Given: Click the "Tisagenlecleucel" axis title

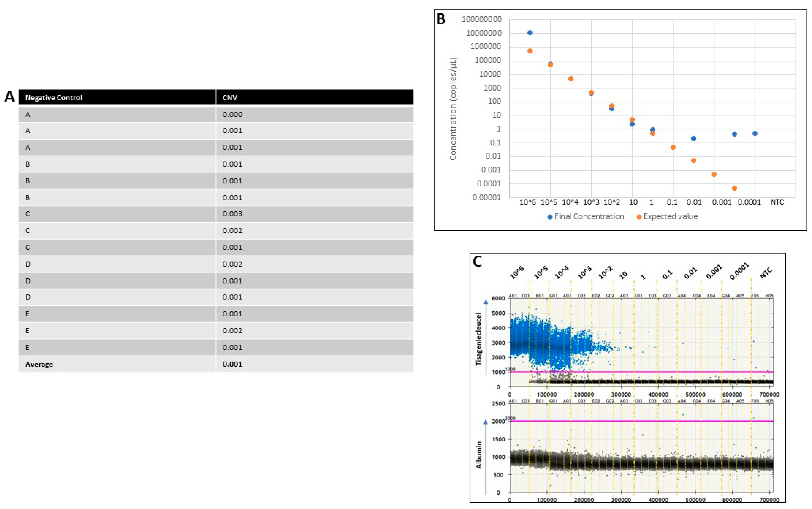Looking at the screenshot, I should coord(478,339).
